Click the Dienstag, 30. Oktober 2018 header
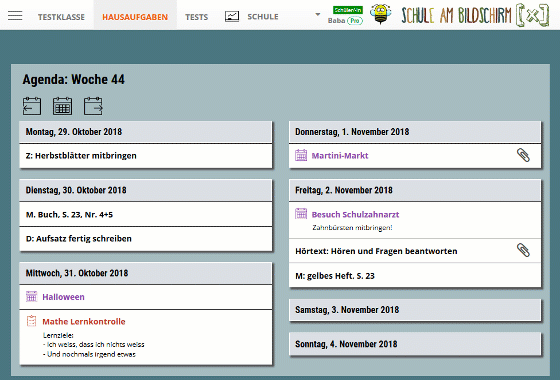The width and height of the screenshot is (560, 380). pyautogui.click(x=146, y=190)
